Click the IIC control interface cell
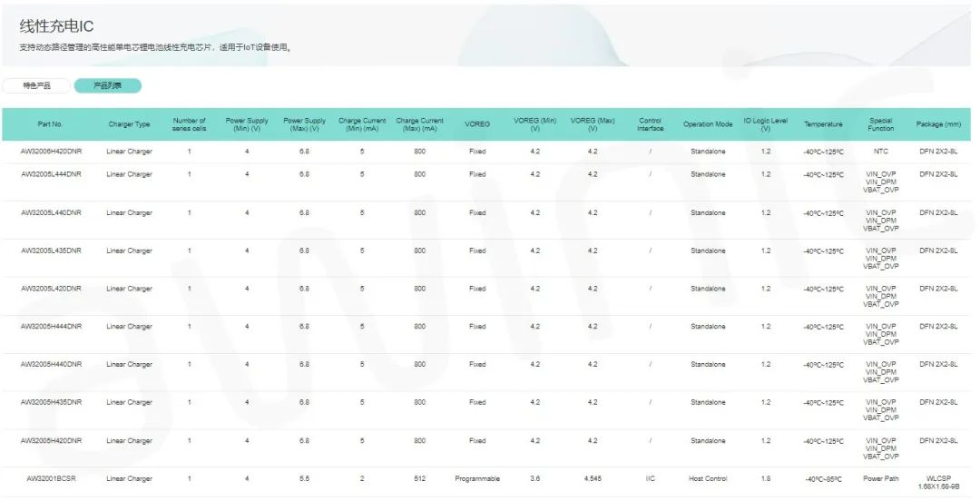Image resolution: width=980 pixels, height=501 pixels. point(650,478)
